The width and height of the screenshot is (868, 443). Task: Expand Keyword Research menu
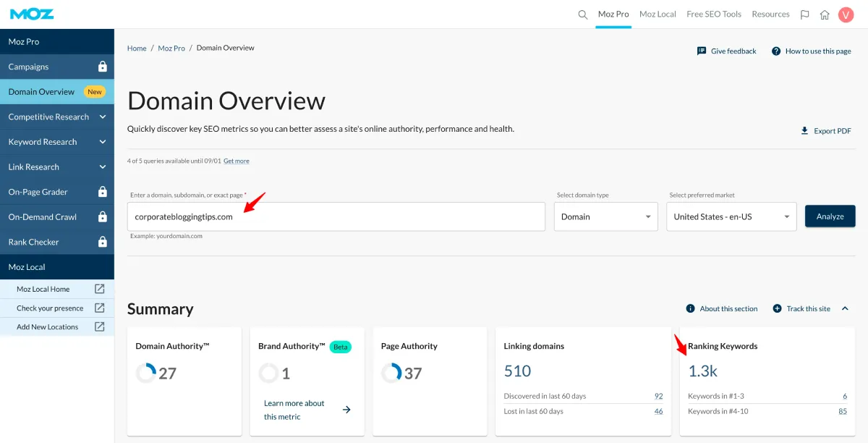103,142
